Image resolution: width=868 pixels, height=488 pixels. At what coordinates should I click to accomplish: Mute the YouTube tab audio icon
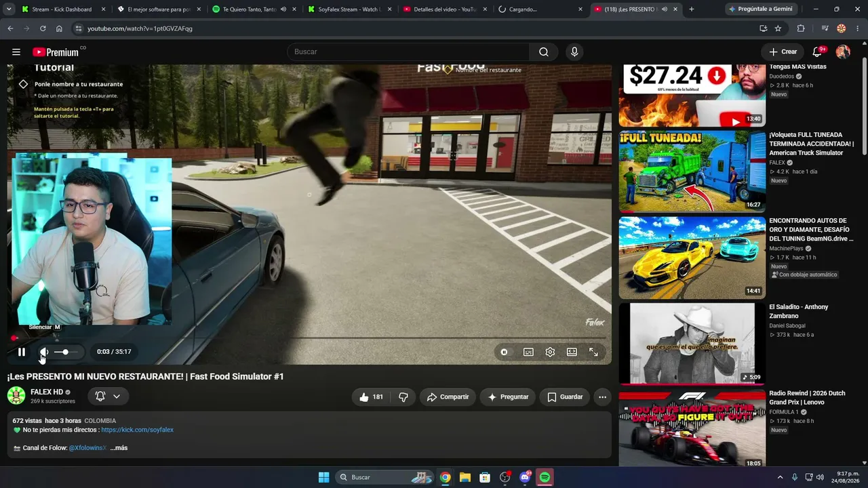665,9
